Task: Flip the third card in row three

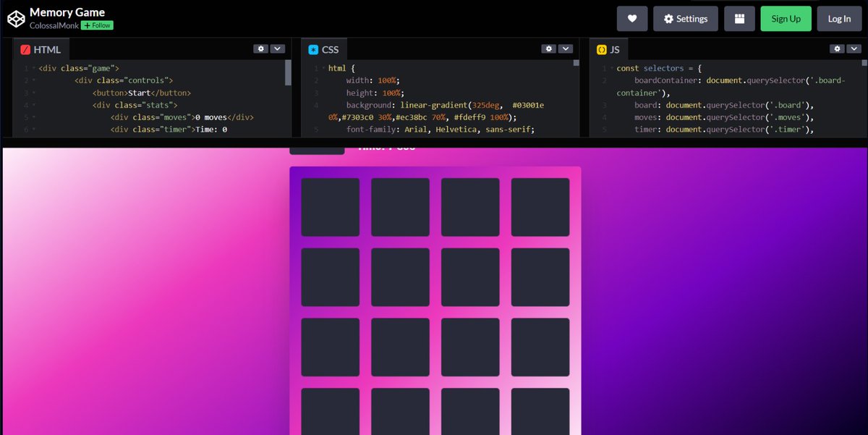Action: coord(470,347)
